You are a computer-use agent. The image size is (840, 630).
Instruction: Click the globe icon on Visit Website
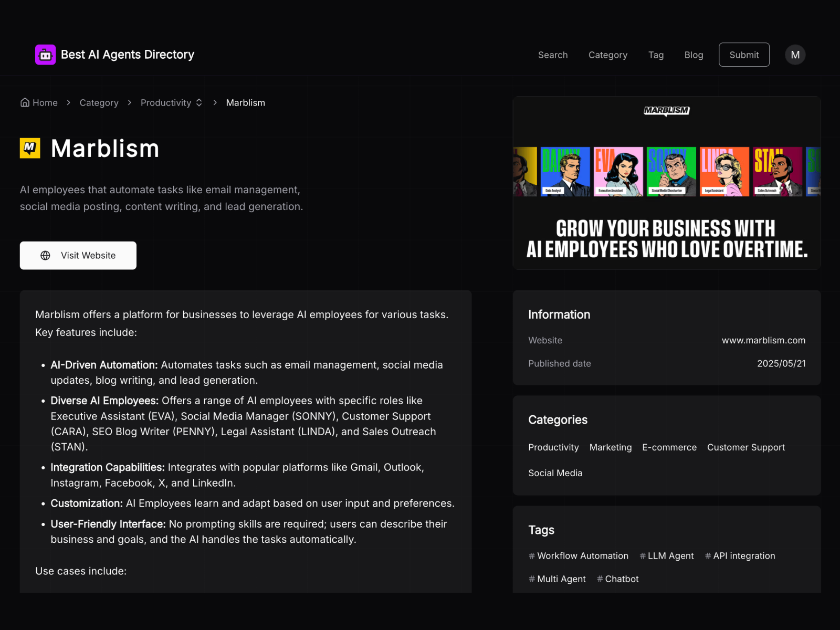46,255
